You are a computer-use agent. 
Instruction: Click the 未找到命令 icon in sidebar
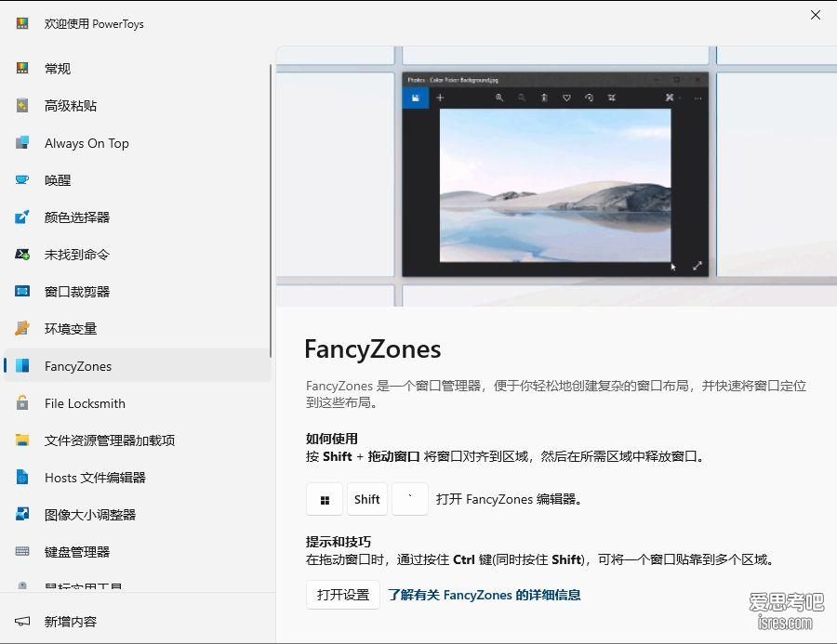pos(22,254)
